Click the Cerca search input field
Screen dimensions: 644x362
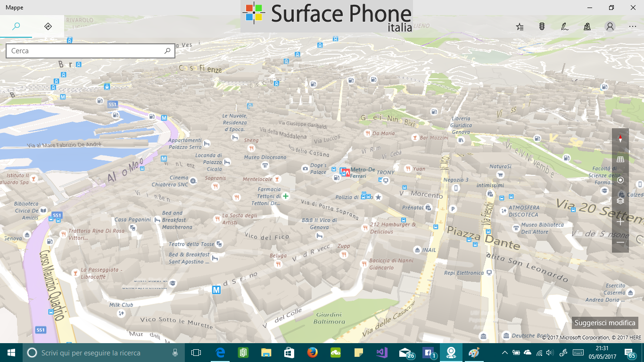pos(85,50)
